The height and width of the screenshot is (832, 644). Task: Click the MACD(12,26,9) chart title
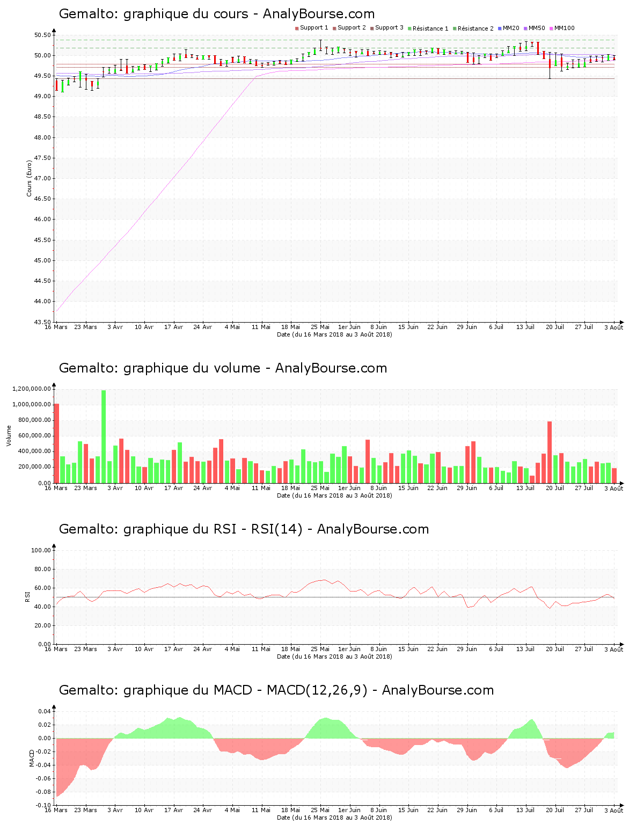coord(276,690)
